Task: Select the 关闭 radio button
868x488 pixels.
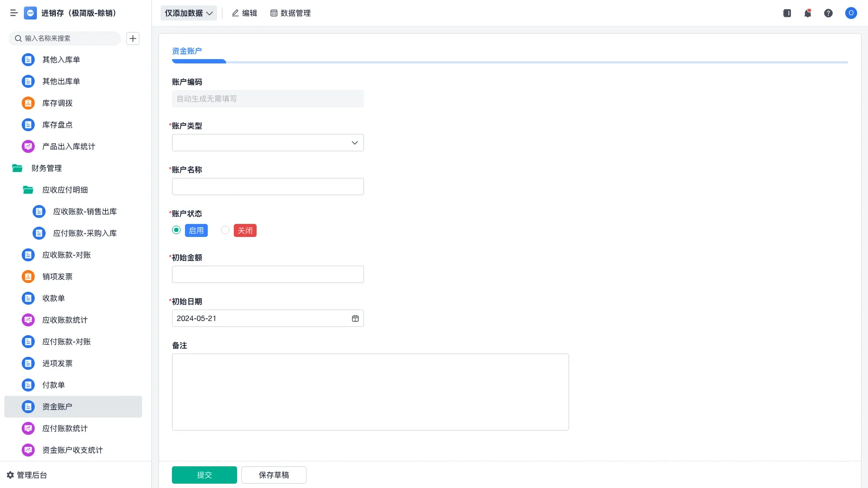Action: tap(225, 230)
